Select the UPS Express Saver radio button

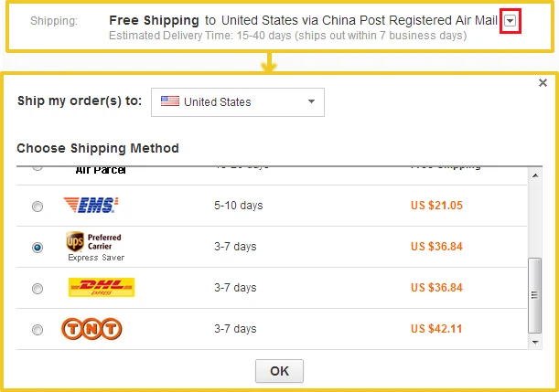tap(38, 247)
